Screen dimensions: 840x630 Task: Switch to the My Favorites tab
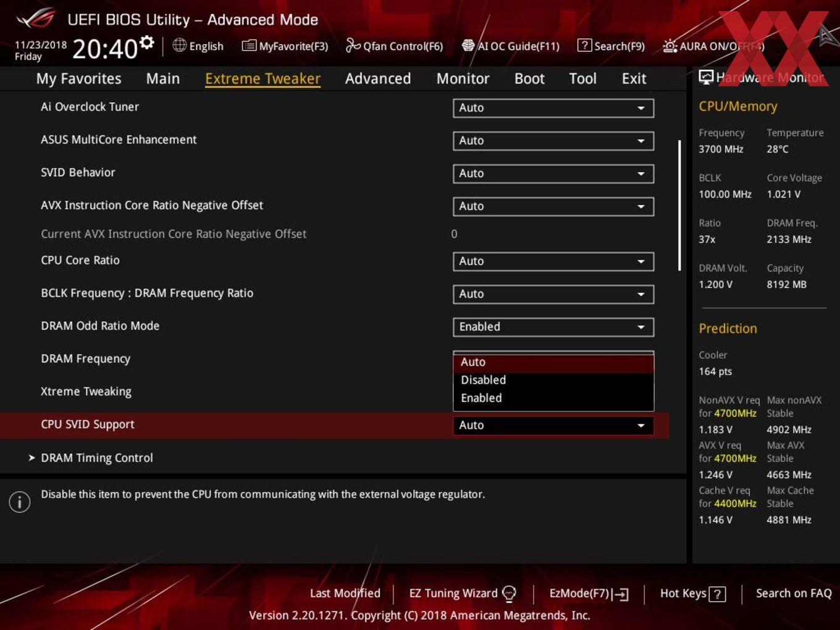click(78, 78)
